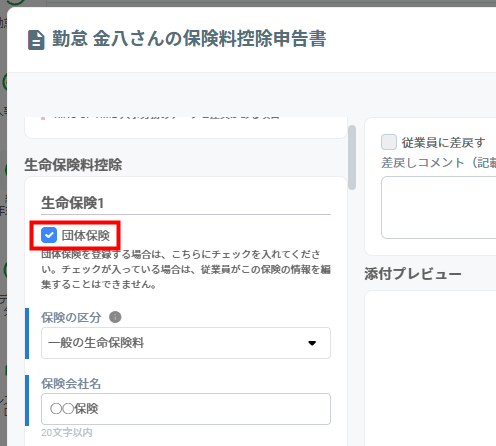Image resolution: width=496 pixels, height=446 pixels.
Task: Click the 差戻しコメント label
Action: click(439, 163)
